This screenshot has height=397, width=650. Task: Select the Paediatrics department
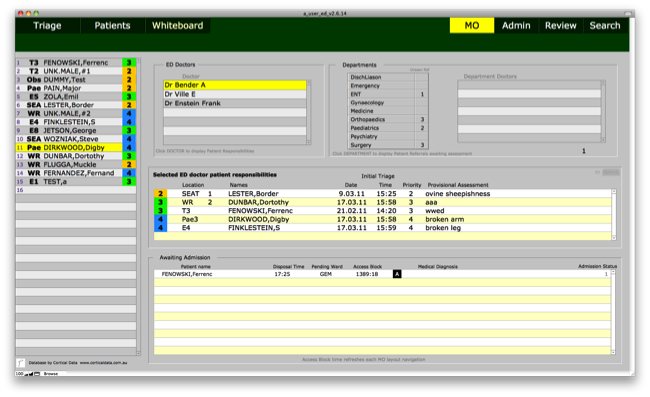tap(387, 128)
